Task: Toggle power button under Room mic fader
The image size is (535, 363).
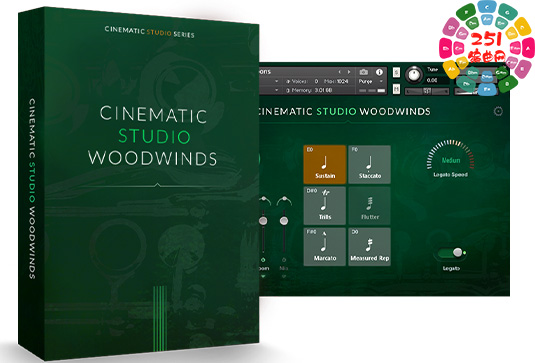Action: pyautogui.click(x=263, y=260)
